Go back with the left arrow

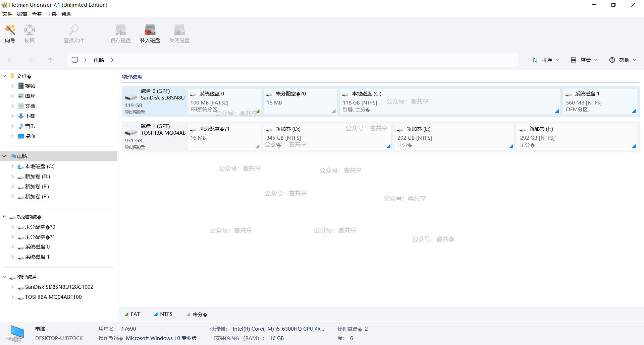[10, 60]
